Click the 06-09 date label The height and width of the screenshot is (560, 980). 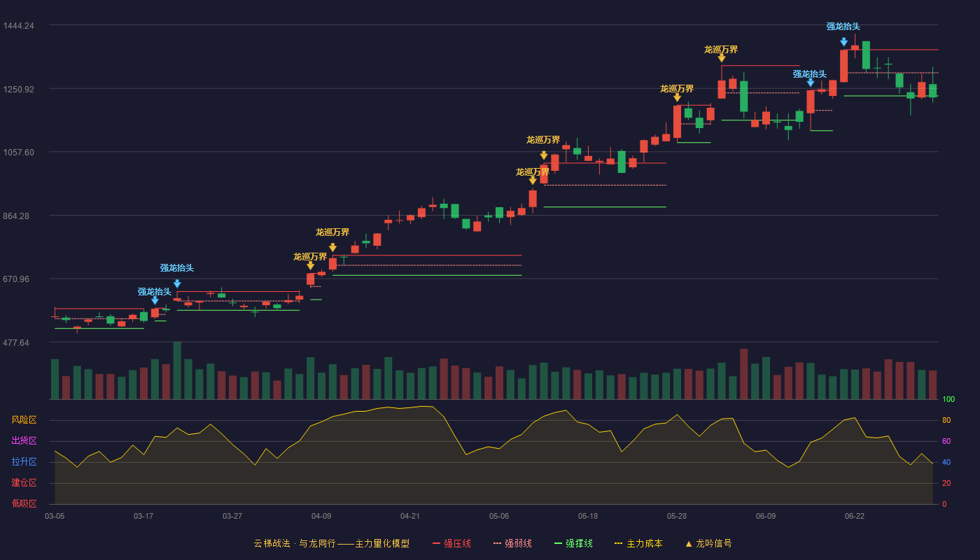pos(766,516)
